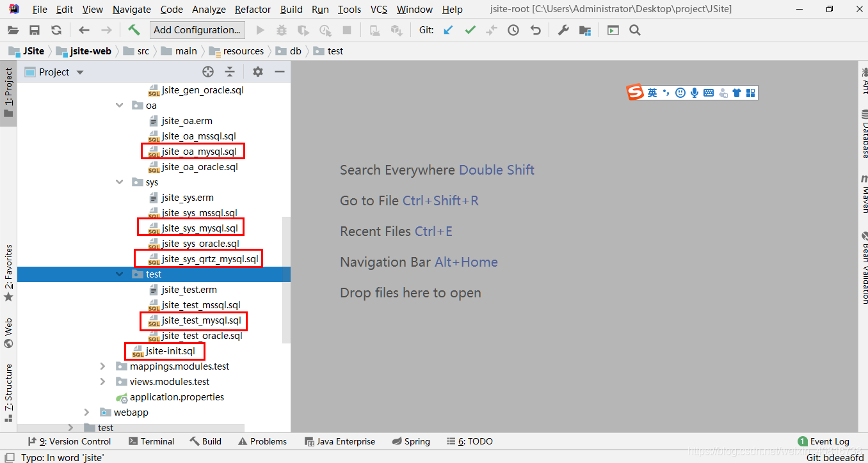Open the Navigate menu
The height and width of the screenshot is (463, 868).
132,9
